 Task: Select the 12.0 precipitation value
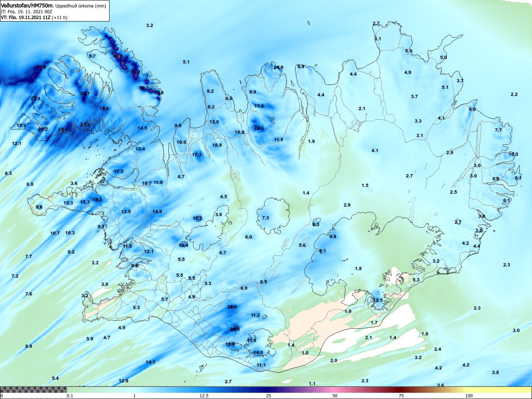pos(214,122)
